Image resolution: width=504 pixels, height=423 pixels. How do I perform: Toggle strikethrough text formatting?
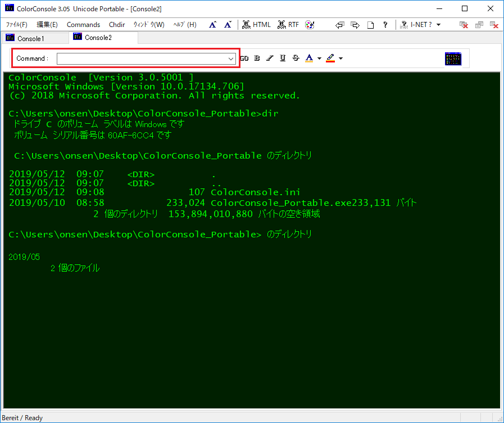[x=296, y=58]
